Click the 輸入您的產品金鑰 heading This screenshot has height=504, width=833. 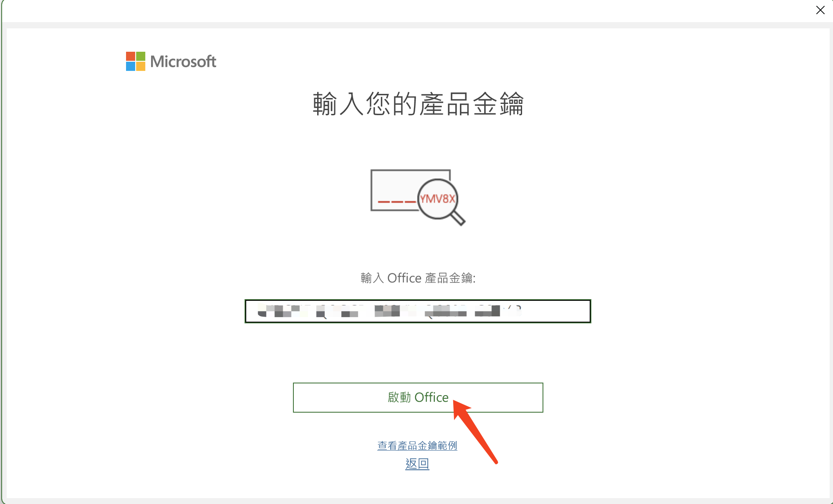pyautogui.click(x=418, y=104)
